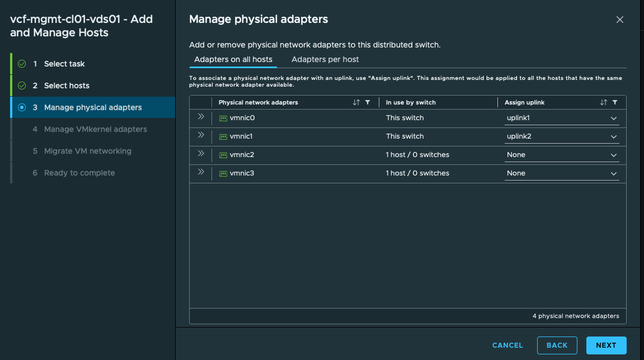This screenshot has width=644, height=360.
Task: Click current-step indicator beside Manage physical adapters
Action: (x=22, y=107)
